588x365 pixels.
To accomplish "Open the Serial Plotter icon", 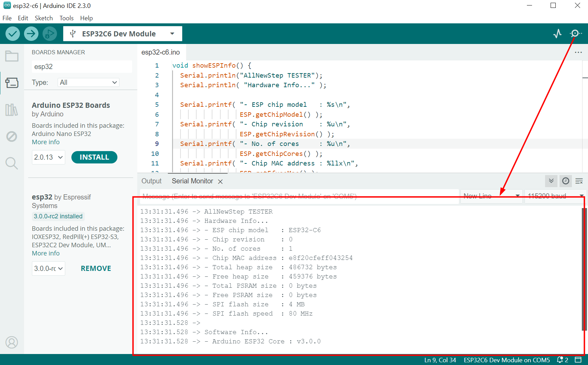I will pyautogui.click(x=557, y=34).
